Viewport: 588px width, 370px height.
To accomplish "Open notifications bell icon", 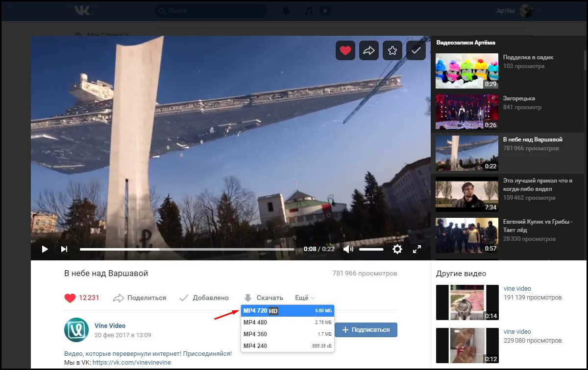I will coord(286,11).
